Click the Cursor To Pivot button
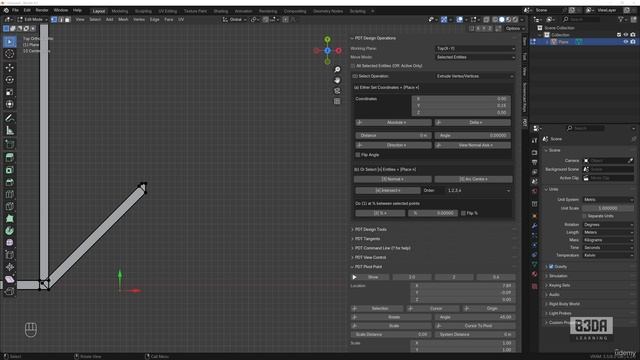Viewport: 640px width, 360px height. [x=475, y=326]
